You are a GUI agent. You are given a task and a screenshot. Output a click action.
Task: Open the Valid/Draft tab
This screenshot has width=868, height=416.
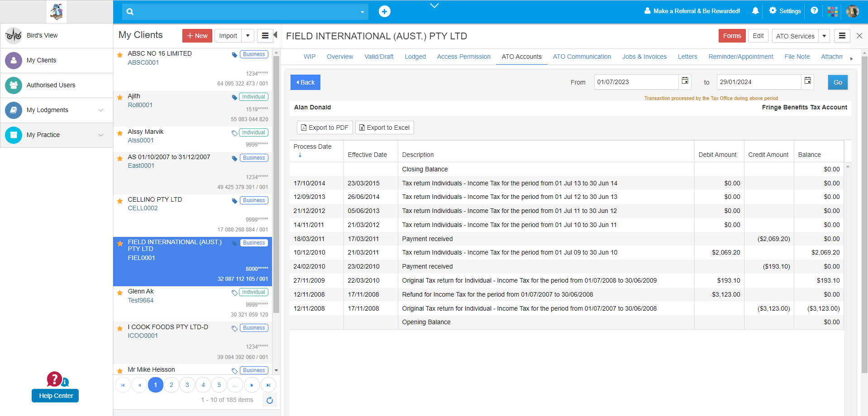pyautogui.click(x=379, y=57)
